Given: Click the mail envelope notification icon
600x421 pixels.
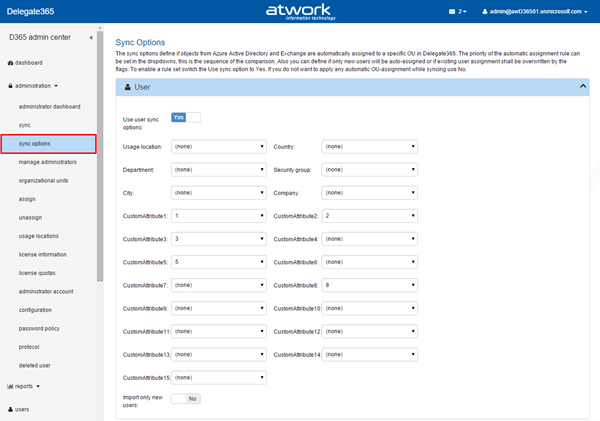Looking at the screenshot, I should click(x=452, y=11).
